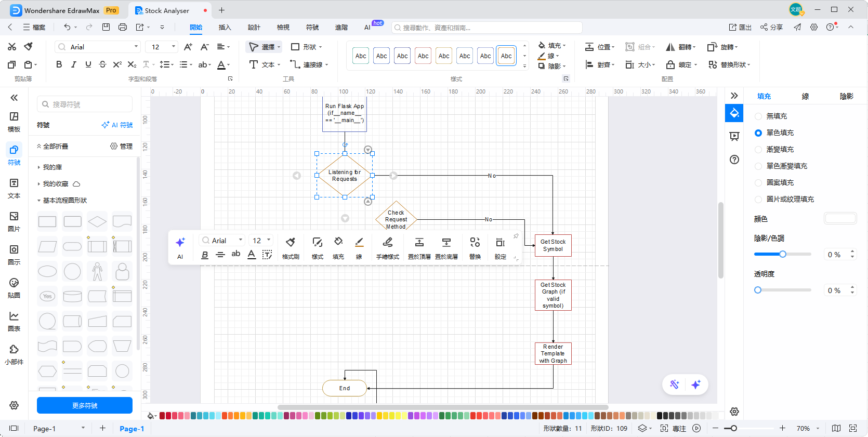The height and width of the screenshot is (437, 868).
Task: Switch to the Insert ribbon tab
Action: (225, 28)
